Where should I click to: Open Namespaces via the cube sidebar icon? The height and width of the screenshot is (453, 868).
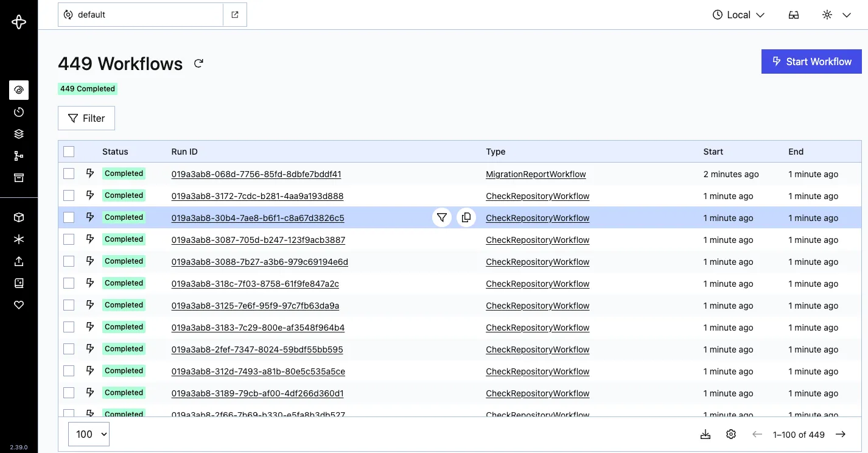[x=19, y=217]
